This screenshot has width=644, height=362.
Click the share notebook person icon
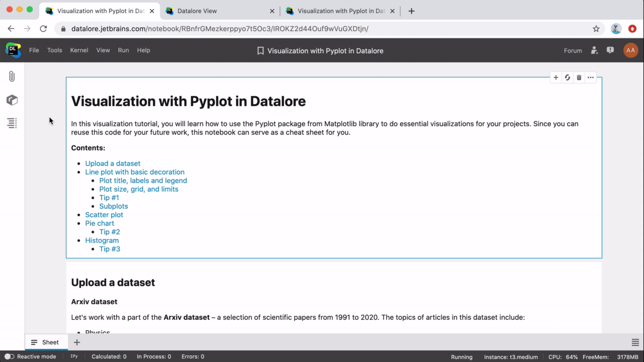click(595, 50)
